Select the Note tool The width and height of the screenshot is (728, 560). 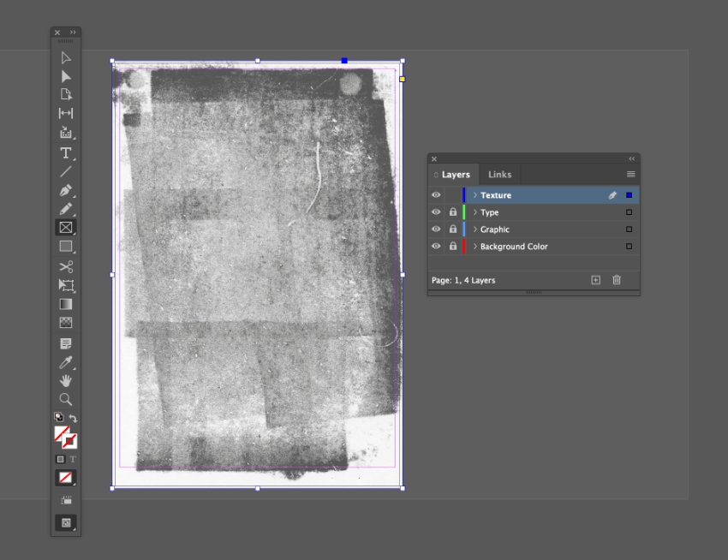tap(65, 343)
